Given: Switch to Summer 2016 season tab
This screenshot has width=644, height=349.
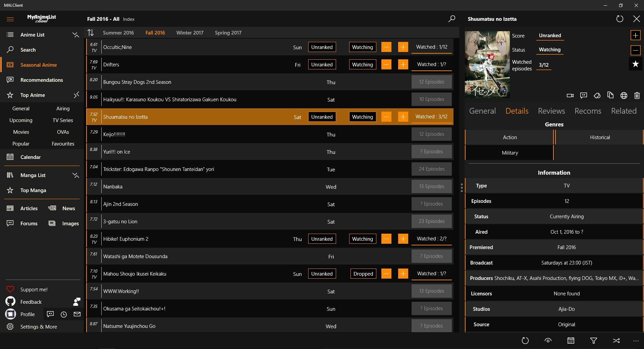Looking at the screenshot, I should point(118,33).
